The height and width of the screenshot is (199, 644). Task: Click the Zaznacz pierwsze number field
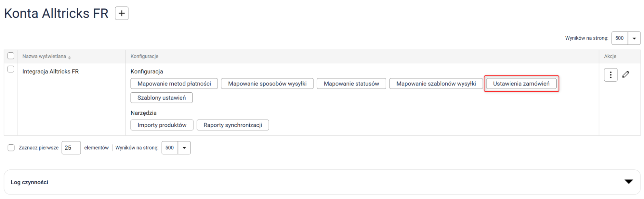click(71, 148)
